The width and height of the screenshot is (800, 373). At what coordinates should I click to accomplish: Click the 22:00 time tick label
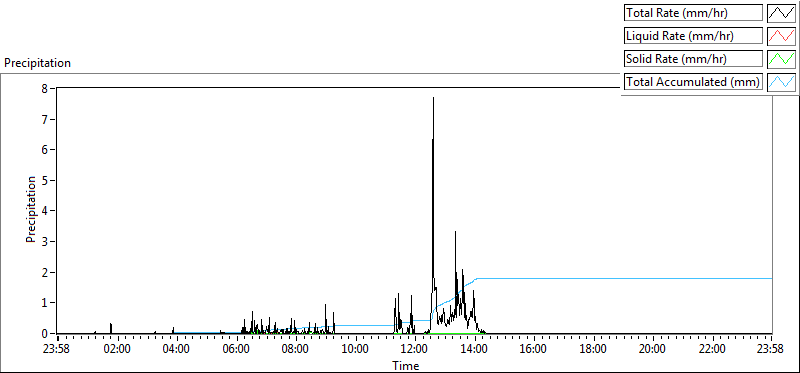pyautogui.click(x=712, y=350)
